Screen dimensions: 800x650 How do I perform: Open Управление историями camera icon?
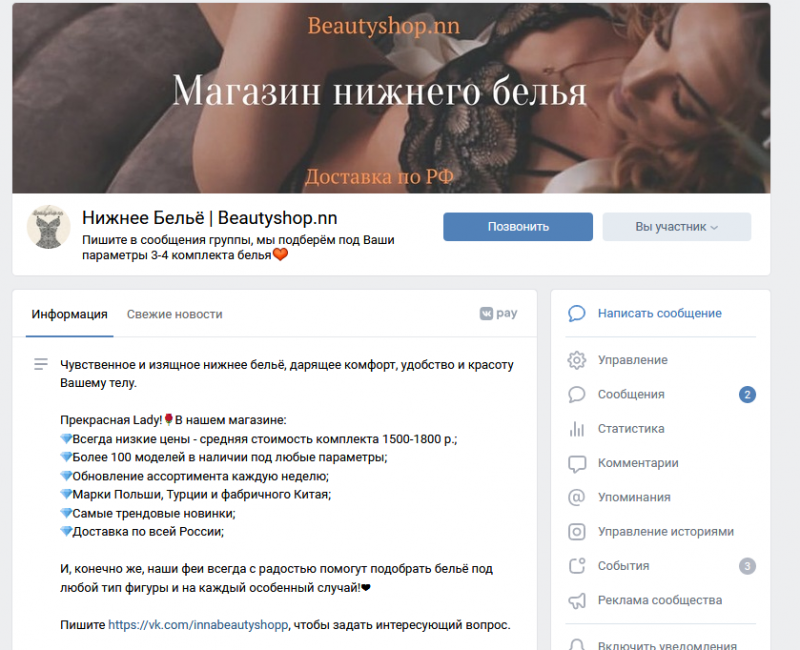pyautogui.click(x=577, y=532)
